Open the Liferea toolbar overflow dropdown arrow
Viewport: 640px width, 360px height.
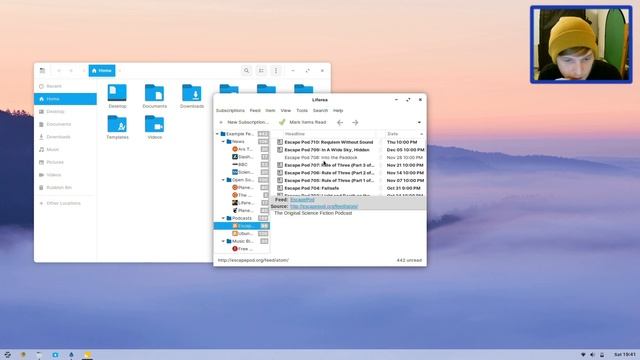click(x=419, y=122)
